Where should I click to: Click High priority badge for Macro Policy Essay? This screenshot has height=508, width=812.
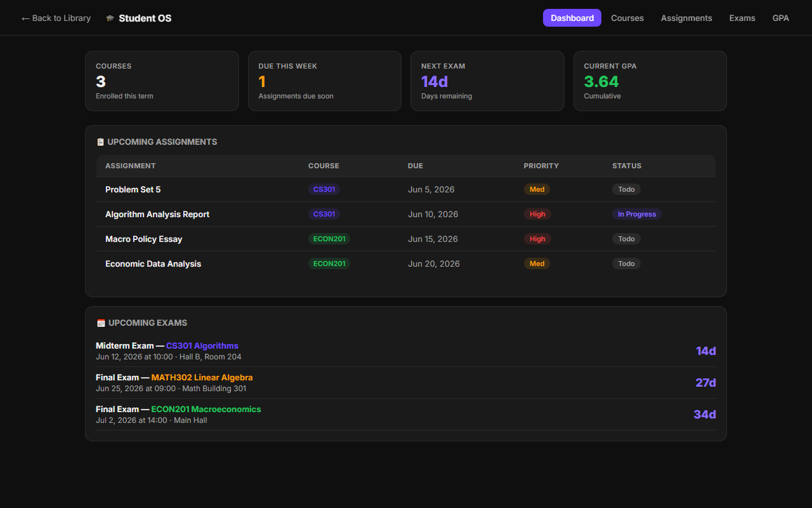pyautogui.click(x=537, y=239)
